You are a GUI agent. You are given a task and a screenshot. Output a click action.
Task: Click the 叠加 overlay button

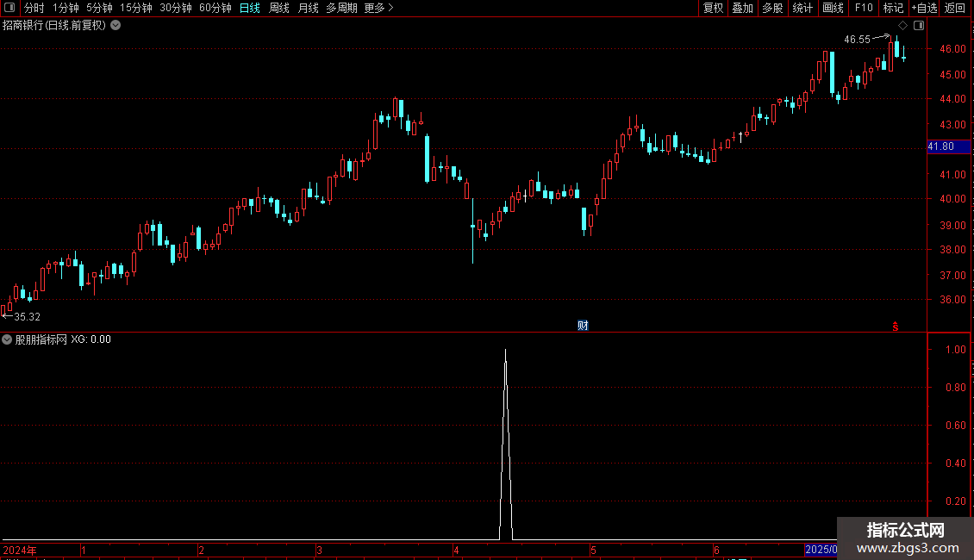(742, 8)
